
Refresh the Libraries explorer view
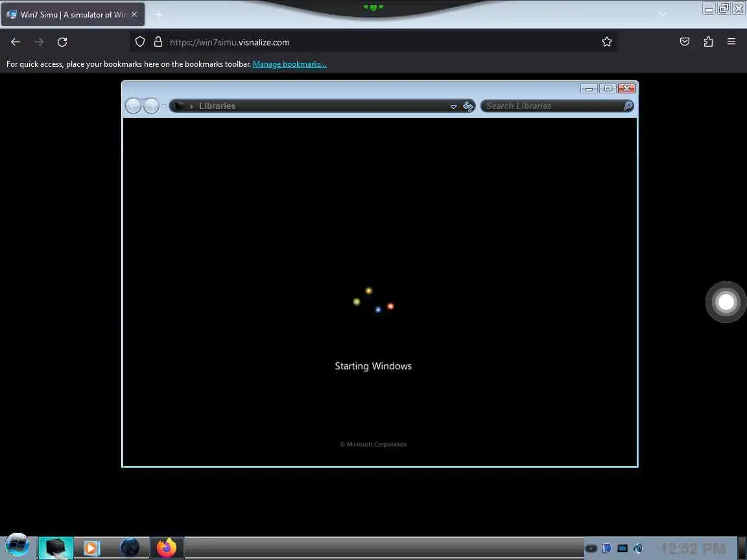click(468, 106)
